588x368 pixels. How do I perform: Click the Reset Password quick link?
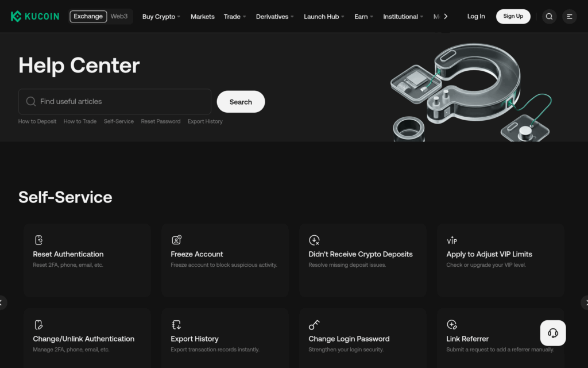(x=161, y=121)
